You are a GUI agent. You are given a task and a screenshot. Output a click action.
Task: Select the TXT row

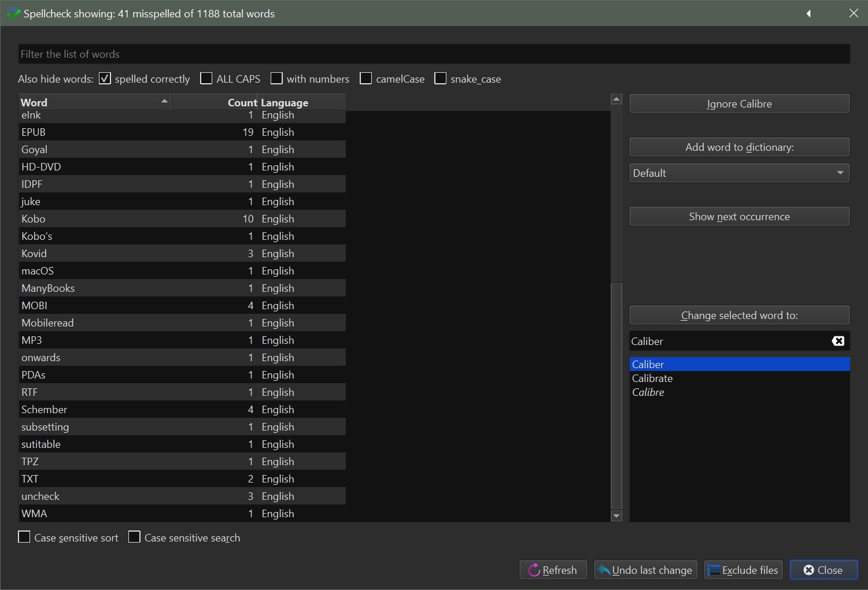click(x=182, y=479)
